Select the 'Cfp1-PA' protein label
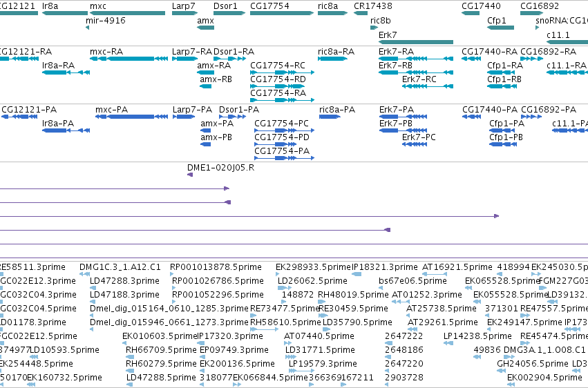 coord(506,123)
